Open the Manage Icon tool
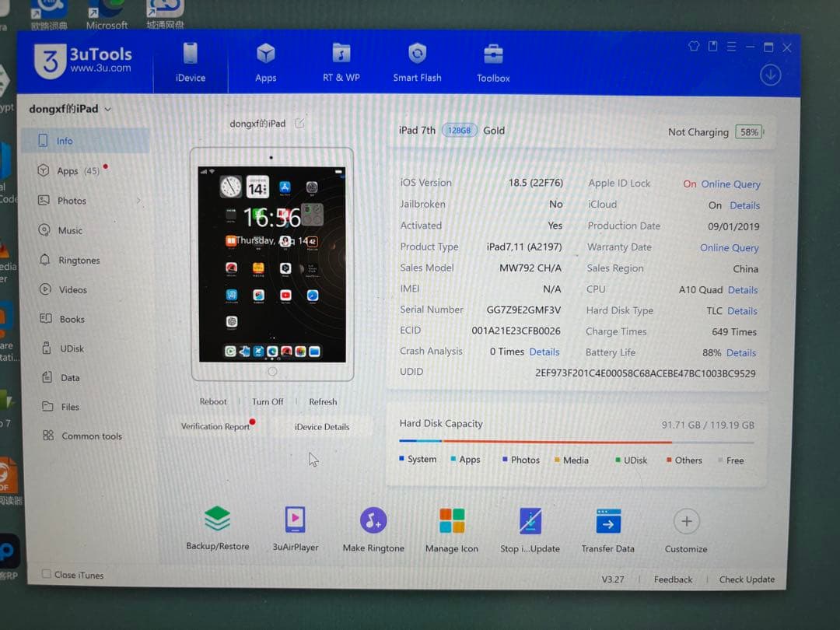Screen dimensions: 840x630 [x=451, y=529]
